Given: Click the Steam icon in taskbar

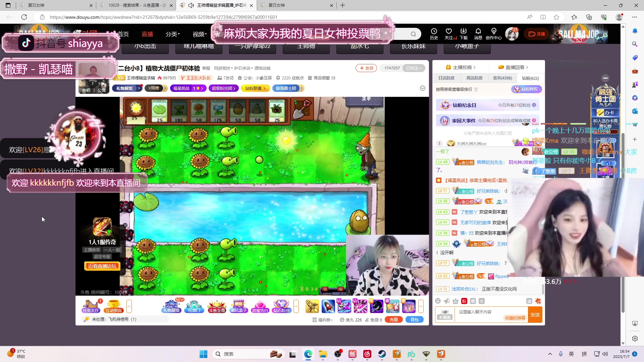Looking at the screenshot, I should click(382, 354).
